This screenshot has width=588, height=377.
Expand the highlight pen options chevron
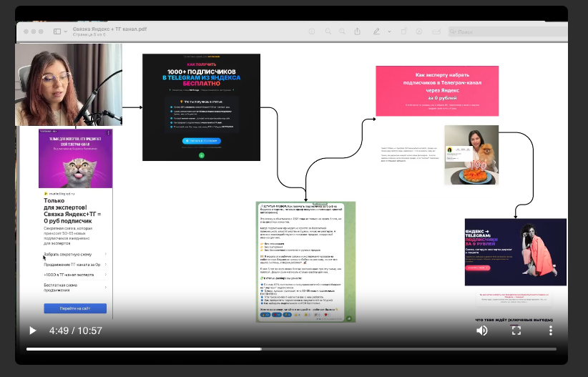[389, 32]
